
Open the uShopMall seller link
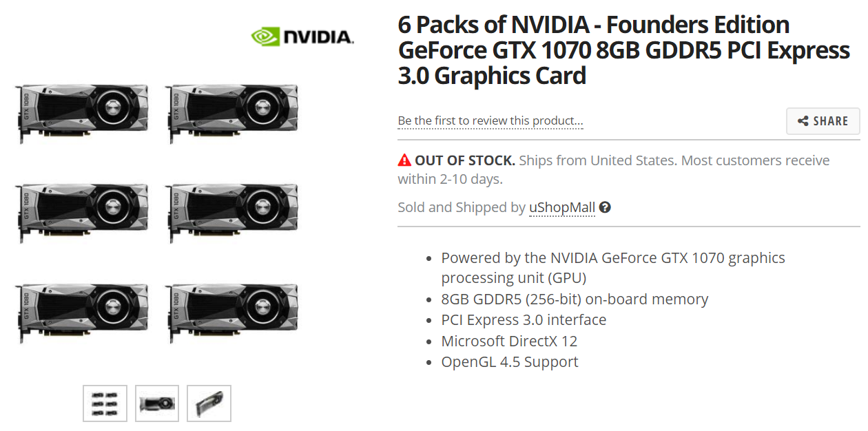tap(562, 207)
